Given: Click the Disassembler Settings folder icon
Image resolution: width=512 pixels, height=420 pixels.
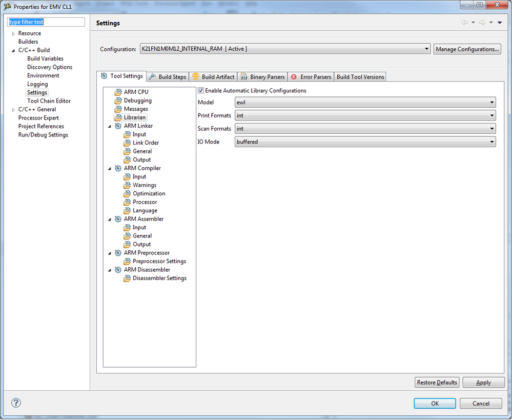Looking at the screenshot, I should pyautogui.click(x=127, y=278).
